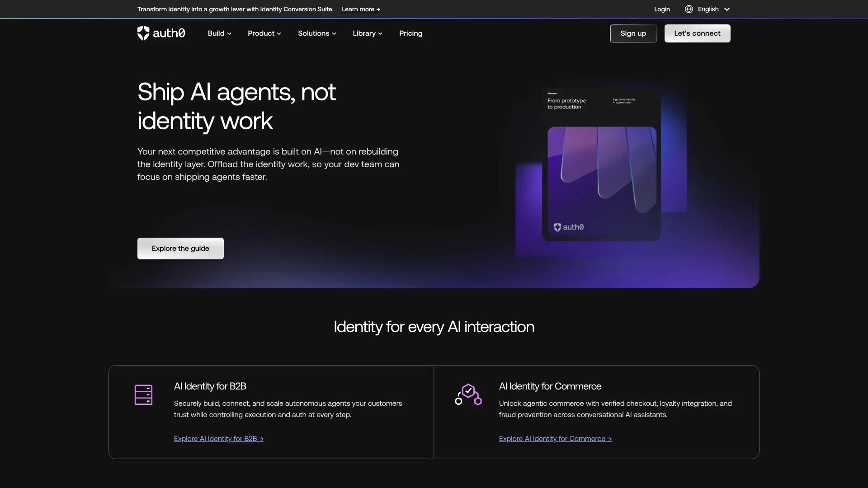The width and height of the screenshot is (868, 488).
Task: Click the Auth0 shield logo icon
Action: click(x=143, y=33)
